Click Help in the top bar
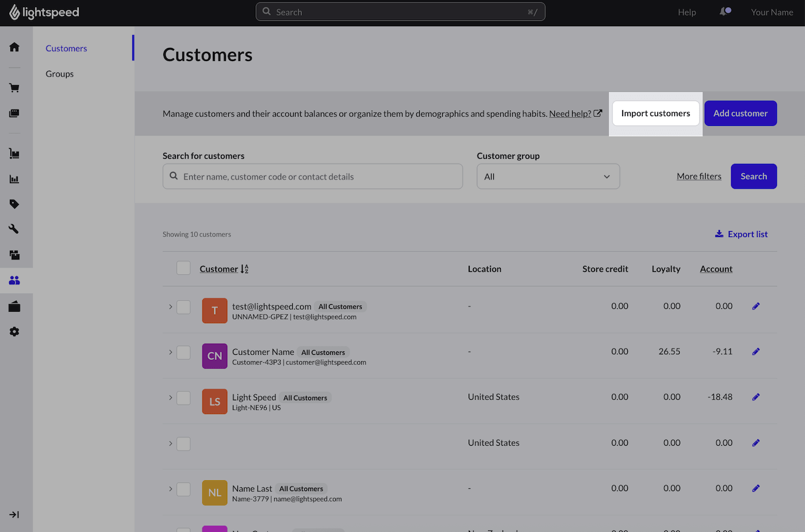Screen dimensions: 805x532 687,12
